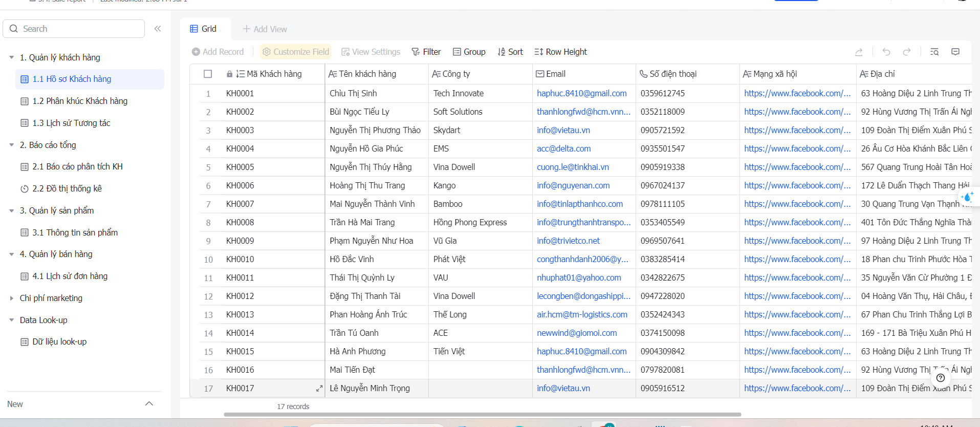Image resolution: width=980 pixels, height=427 pixels.
Task: Click the Email column header
Action: (584, 74)
